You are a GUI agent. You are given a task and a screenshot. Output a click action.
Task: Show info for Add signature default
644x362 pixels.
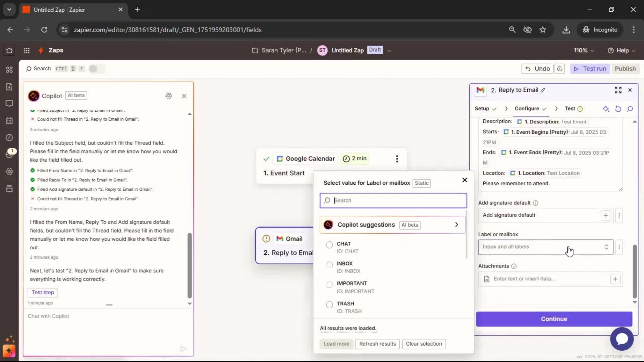(536, 203)
